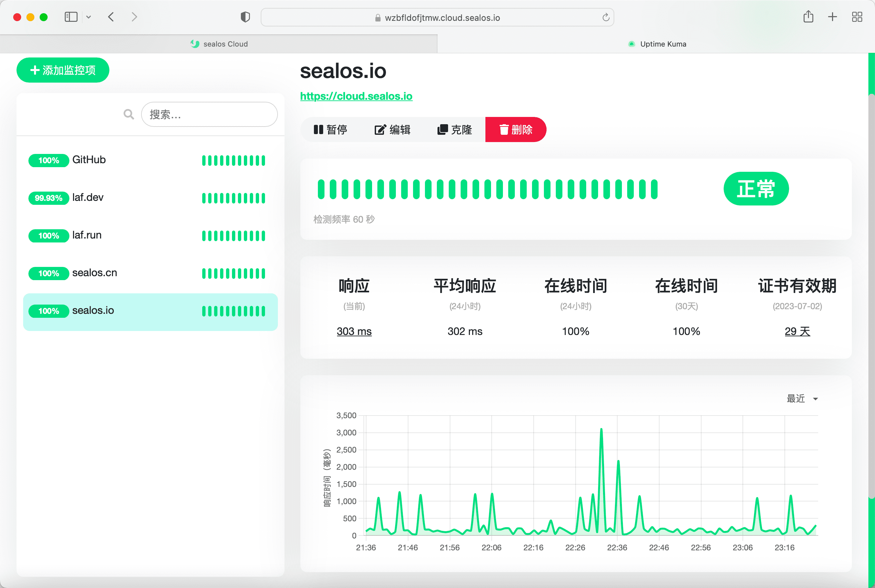This screenshot has height=588, width=875.
Task: Click the 302 ms average response value
Action: [465, 332]
